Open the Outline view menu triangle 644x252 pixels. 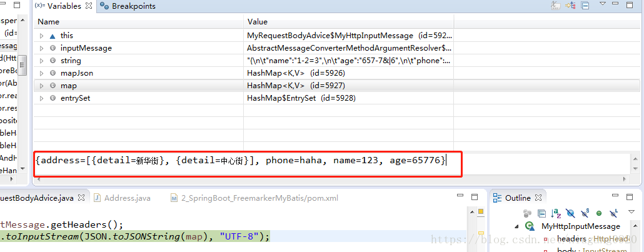pos(631,212)
